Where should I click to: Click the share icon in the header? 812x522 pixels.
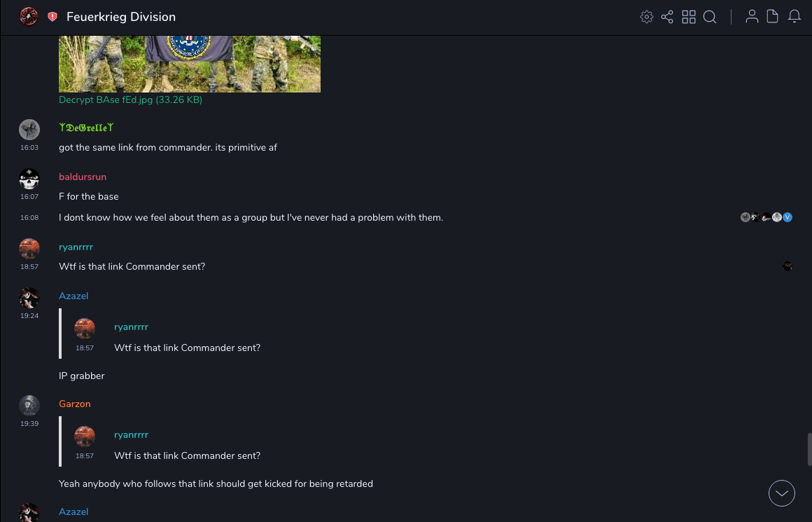click(667, 17)
